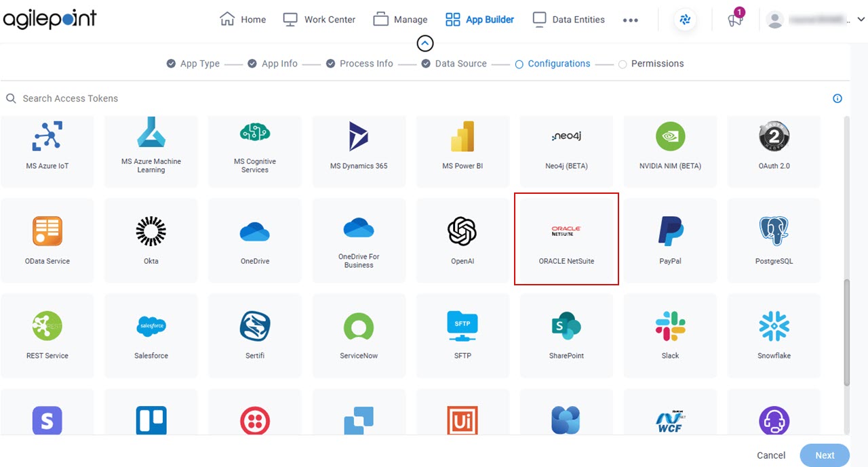Image resolution: width=868 pixels, height=467 pixels.
Task: Select the Neo4j (BETA) tile
Action: pyautogui.click(x=566, y=151)
